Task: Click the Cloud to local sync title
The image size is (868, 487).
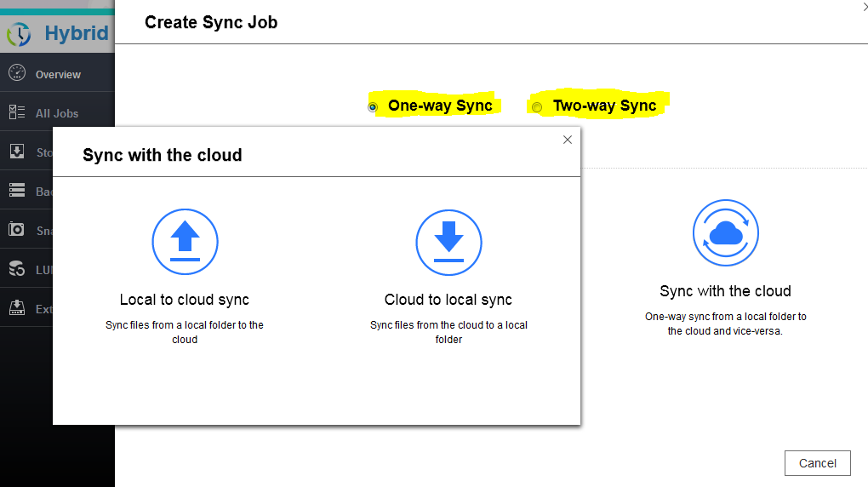Action: pyautogui.click(x=448, y=300)
